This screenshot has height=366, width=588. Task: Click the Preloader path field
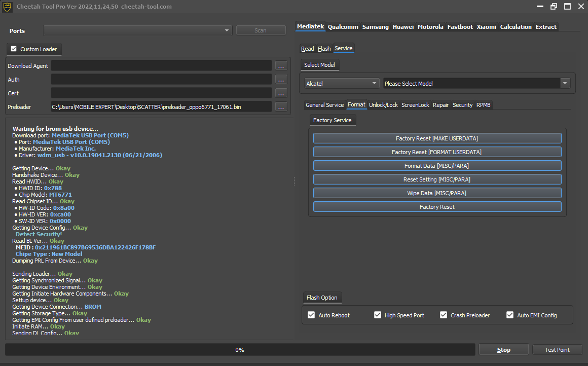coord(161,107)
